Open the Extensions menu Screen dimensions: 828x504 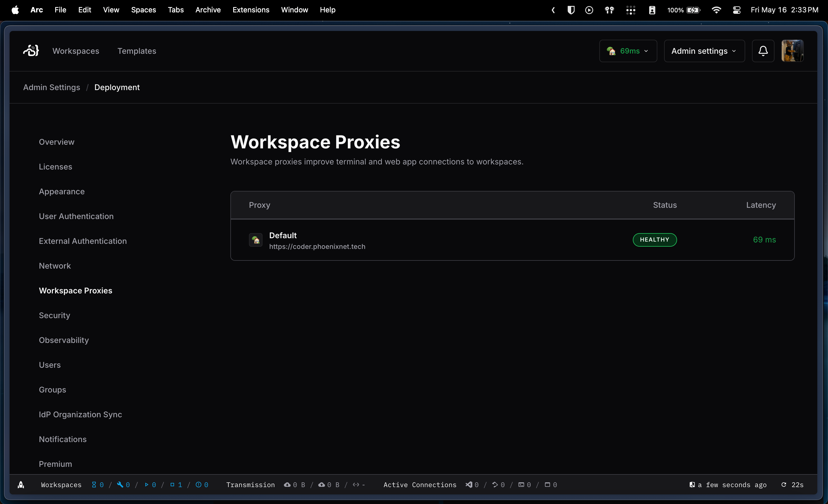(x=251, y=10)
